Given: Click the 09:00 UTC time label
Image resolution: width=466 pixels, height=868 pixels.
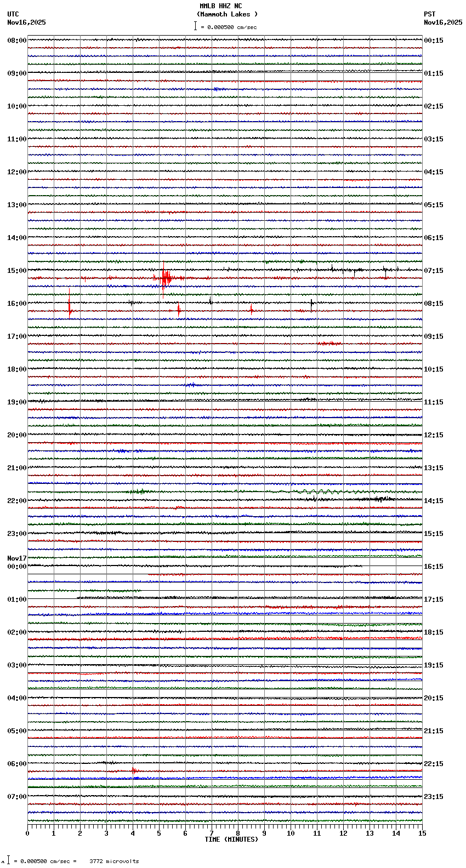Looking at the screenshot, I should click(17, 73).
